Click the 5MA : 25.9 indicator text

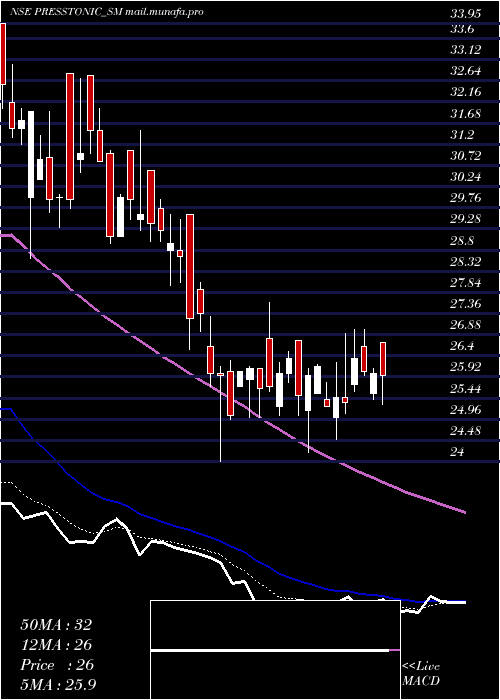[59, 685]
